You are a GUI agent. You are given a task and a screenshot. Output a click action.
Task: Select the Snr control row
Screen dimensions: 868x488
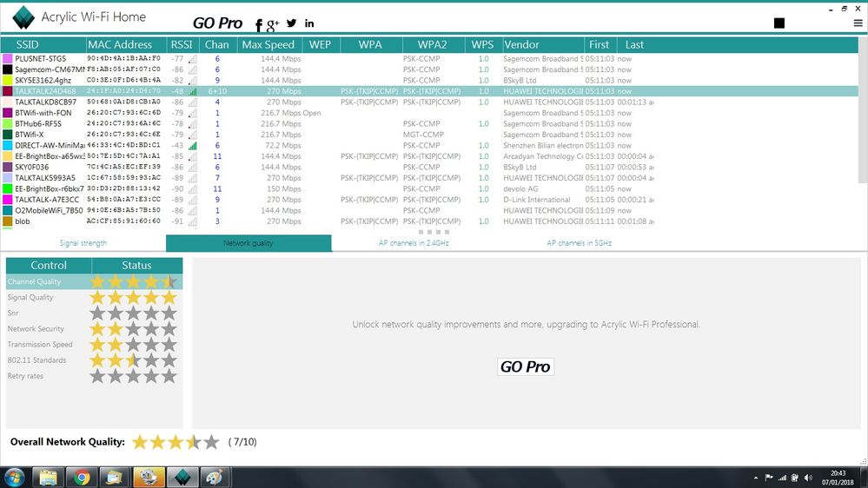click(94, 313)
